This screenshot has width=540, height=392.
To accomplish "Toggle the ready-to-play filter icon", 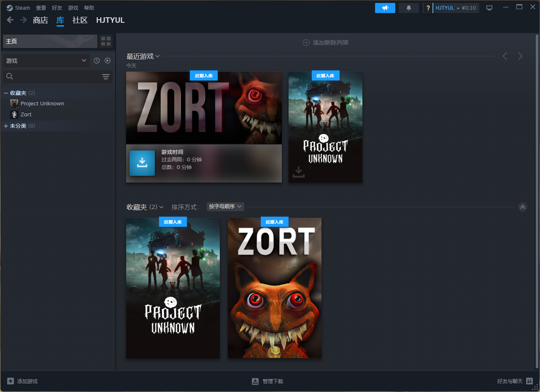I will click(x=107, y=60).
